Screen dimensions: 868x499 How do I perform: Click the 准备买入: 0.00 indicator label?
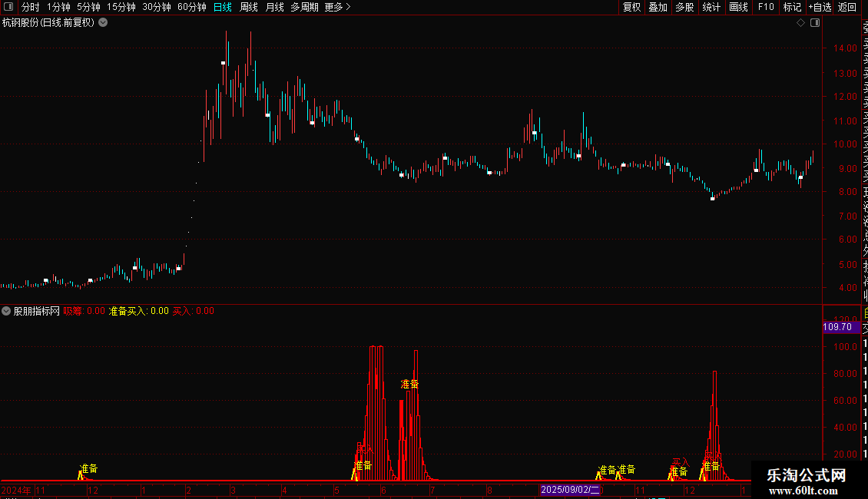138,311
